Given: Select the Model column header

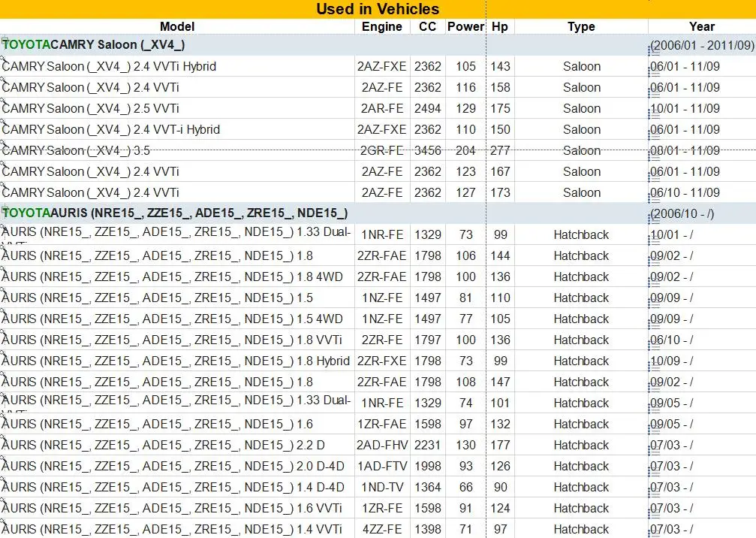Looking at the screenshot, I should coord(177,26).
